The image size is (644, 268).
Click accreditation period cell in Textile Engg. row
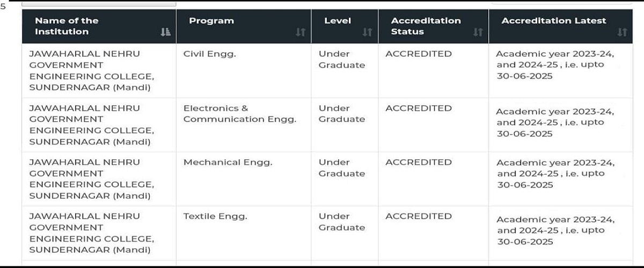click(x=555, y=230)
